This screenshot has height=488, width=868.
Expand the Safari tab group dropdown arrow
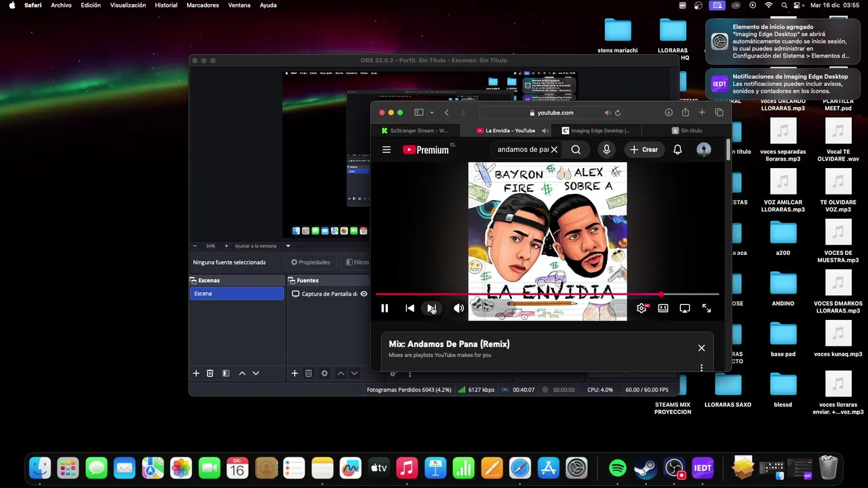431,113
